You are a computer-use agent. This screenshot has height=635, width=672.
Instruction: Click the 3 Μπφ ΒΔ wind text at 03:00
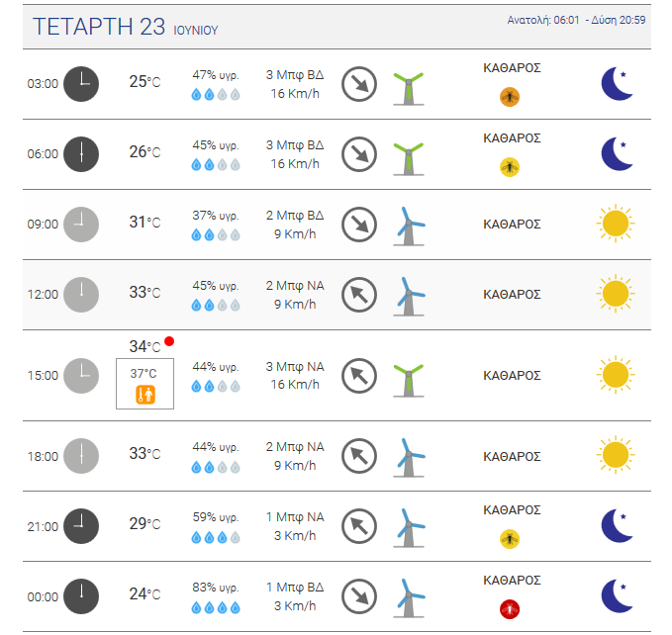click(295, 75)
